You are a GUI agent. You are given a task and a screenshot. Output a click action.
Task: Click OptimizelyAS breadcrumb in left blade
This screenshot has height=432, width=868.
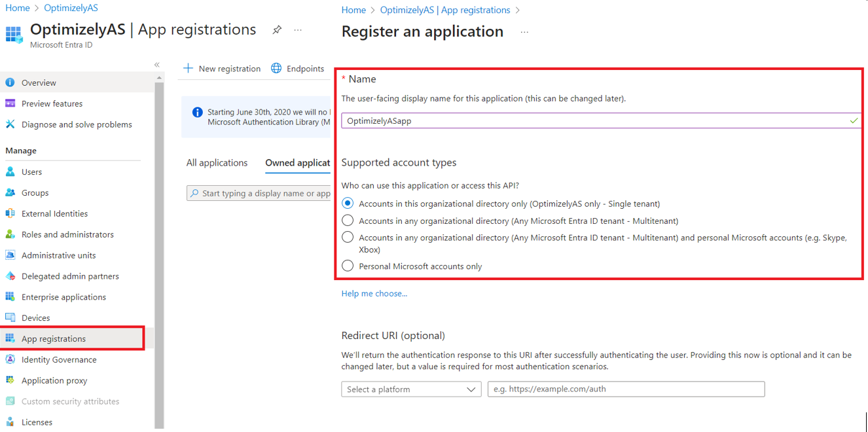71,8
